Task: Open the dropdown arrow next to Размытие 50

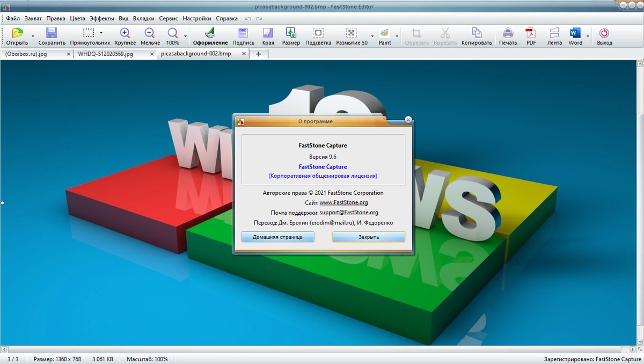Action: click(x=372, y=37)
